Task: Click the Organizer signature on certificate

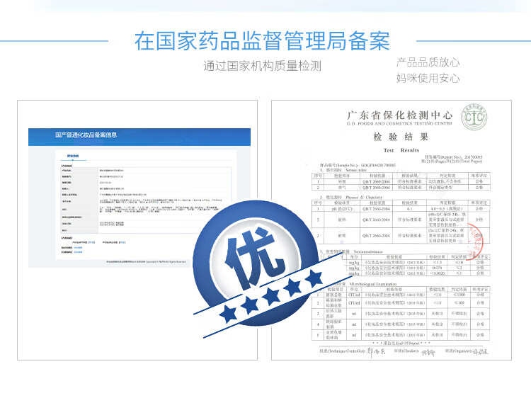Action: point(480,352)
